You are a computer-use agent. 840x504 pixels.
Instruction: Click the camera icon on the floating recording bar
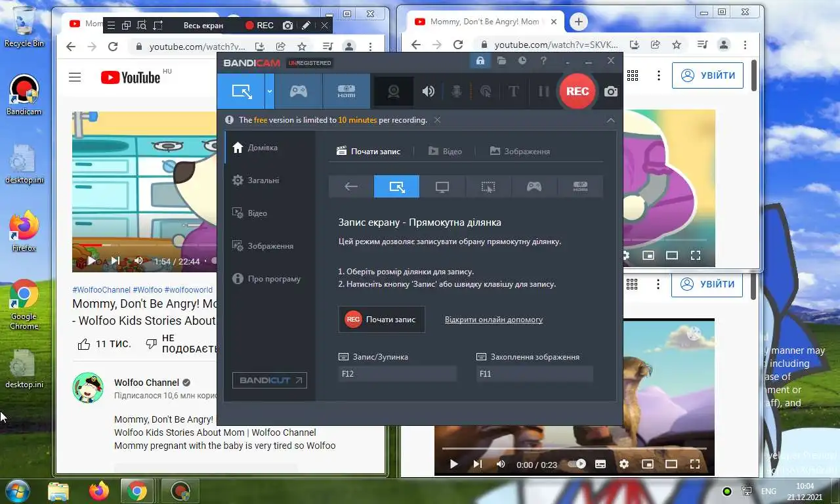[287, 26]
